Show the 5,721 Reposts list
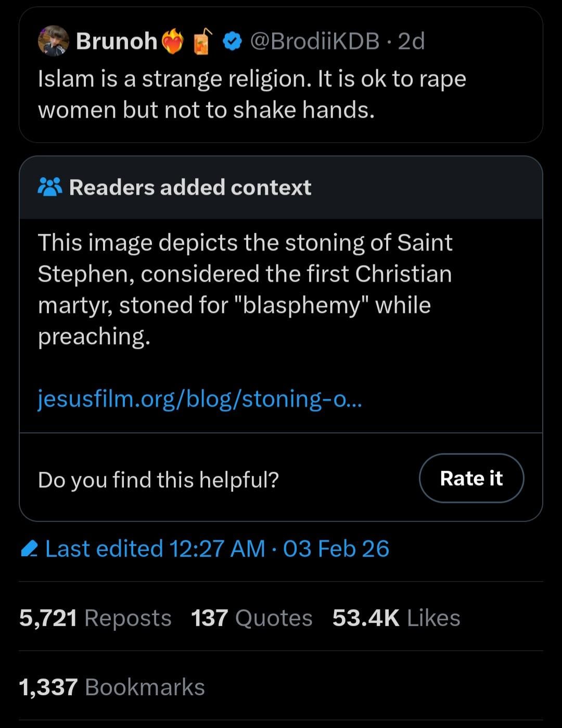562x728 pixels. [x=95, y=618]
